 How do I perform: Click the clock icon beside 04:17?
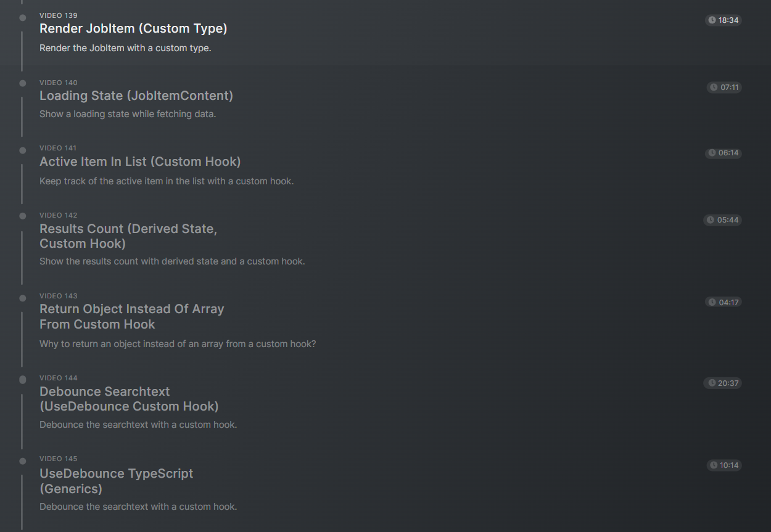[712, 302]
